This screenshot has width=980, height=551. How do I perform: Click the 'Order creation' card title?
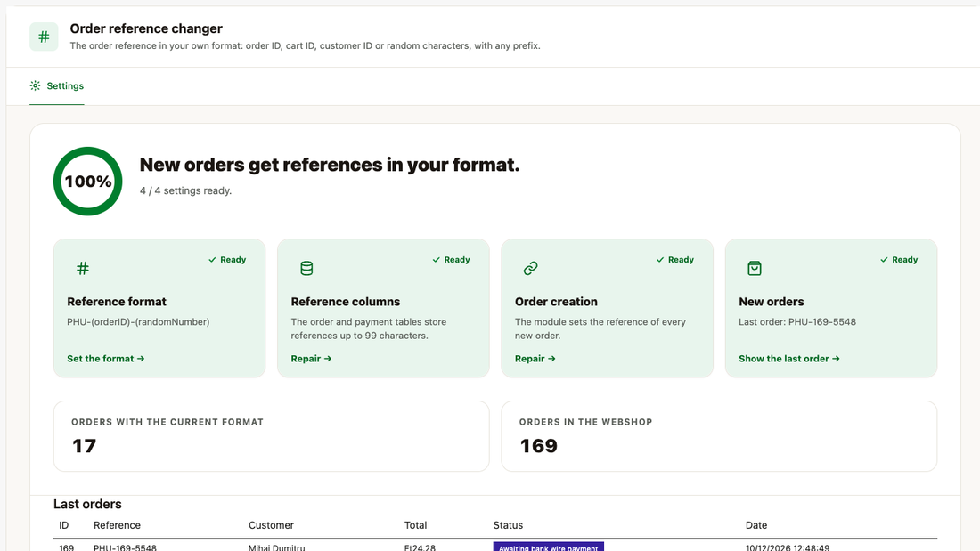tap(556, 302)
